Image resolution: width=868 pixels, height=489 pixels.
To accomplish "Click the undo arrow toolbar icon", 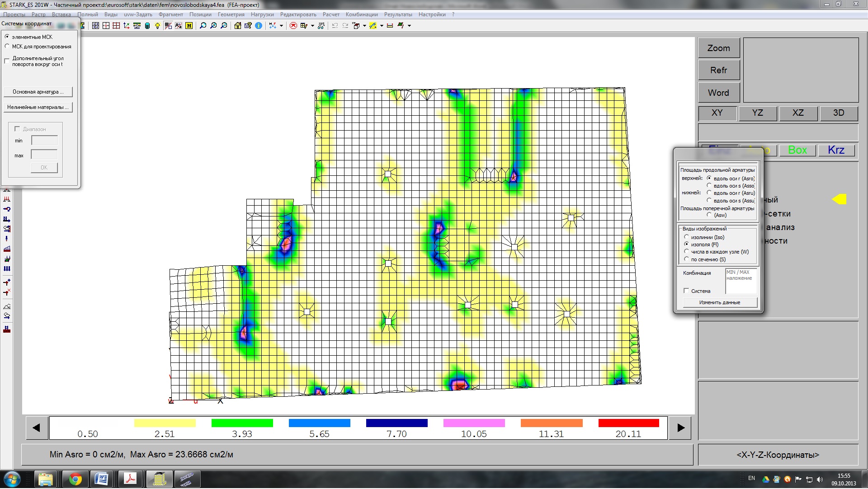I will pos(335,26).
